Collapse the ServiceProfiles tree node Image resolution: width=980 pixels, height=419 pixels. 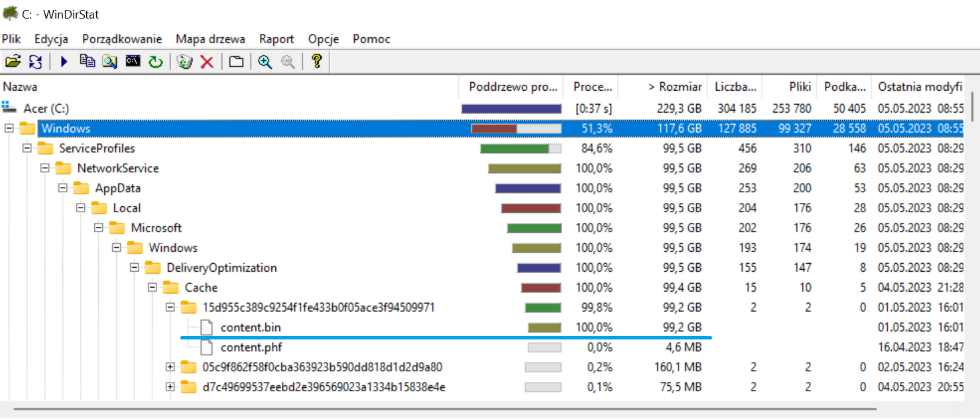[27, 148]
